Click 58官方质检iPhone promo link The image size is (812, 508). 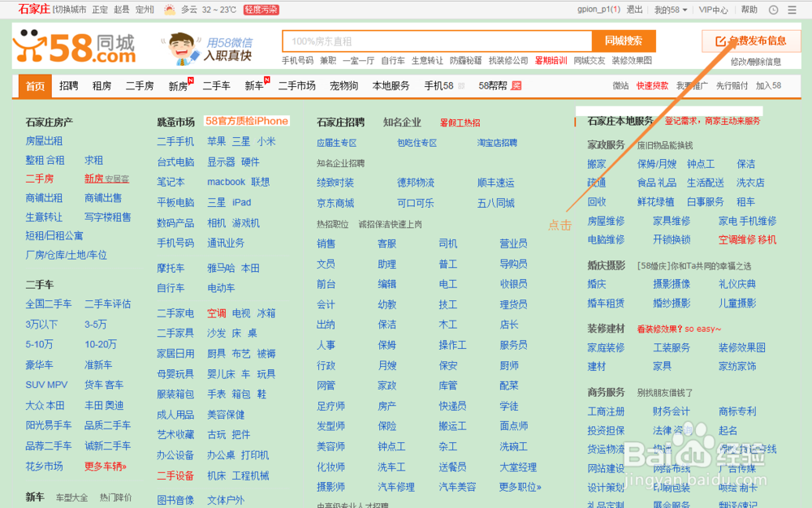point(247,121)
